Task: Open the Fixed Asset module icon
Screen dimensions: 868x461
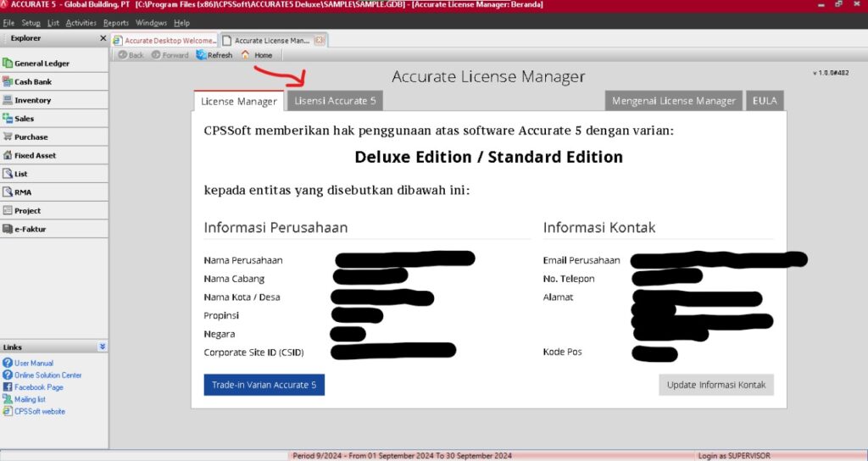Action: pos(7,156)
